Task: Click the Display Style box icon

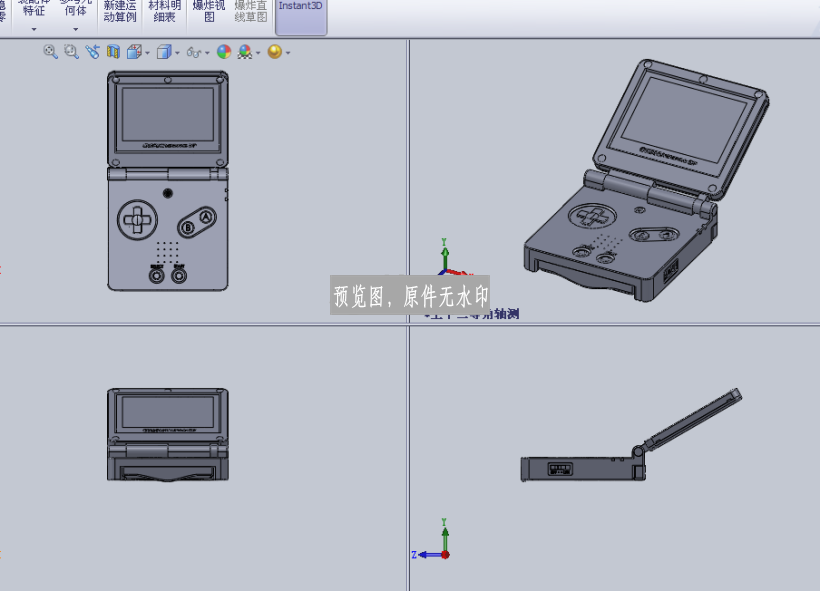Action: (164, 51)
